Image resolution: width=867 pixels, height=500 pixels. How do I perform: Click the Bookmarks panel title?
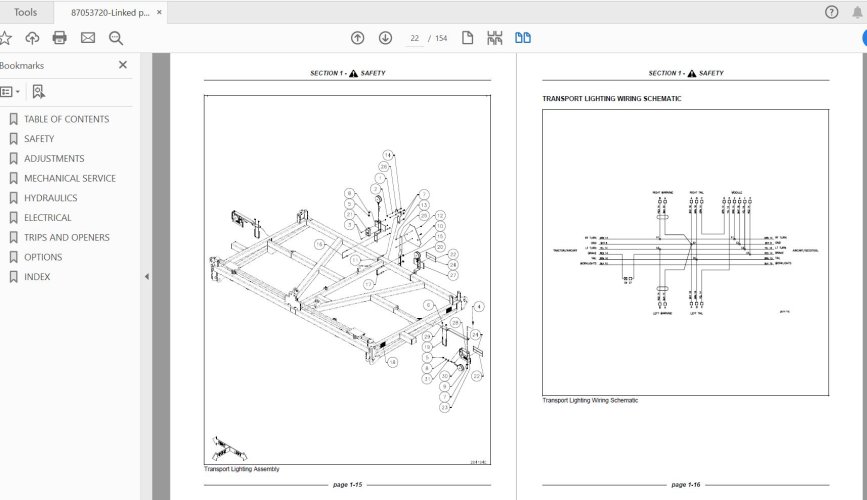coord(22,65)
